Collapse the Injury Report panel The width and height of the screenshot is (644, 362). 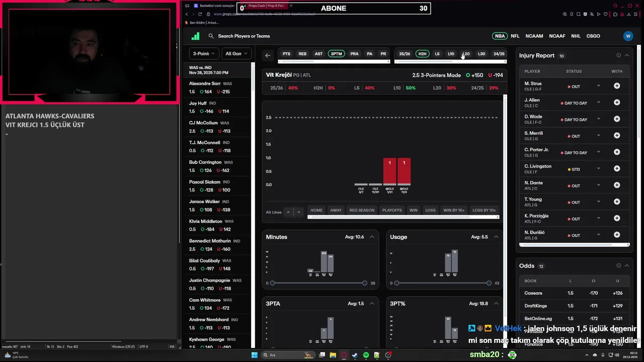pyautogui.click(x=627, y=55)
